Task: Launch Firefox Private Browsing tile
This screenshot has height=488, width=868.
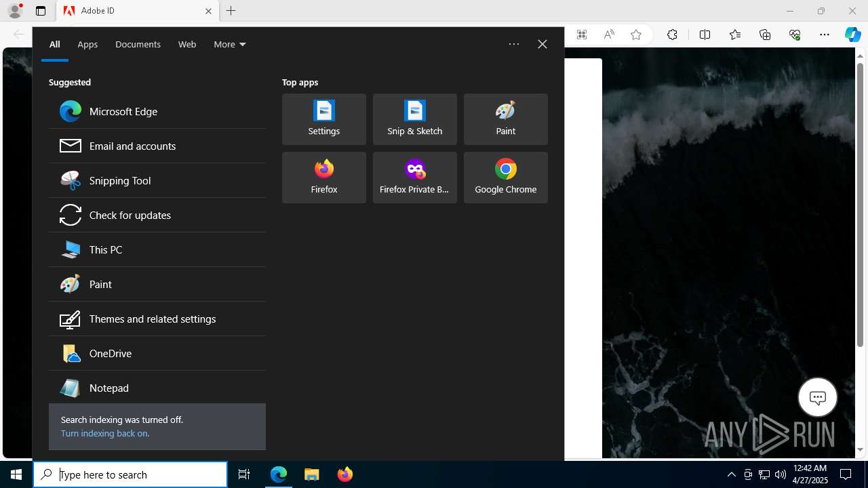Action: pos(415,178)
